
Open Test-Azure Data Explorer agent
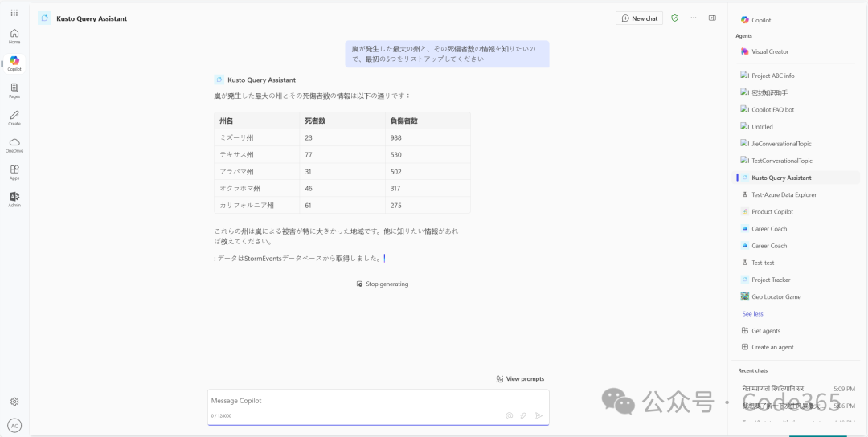[778, 194]
